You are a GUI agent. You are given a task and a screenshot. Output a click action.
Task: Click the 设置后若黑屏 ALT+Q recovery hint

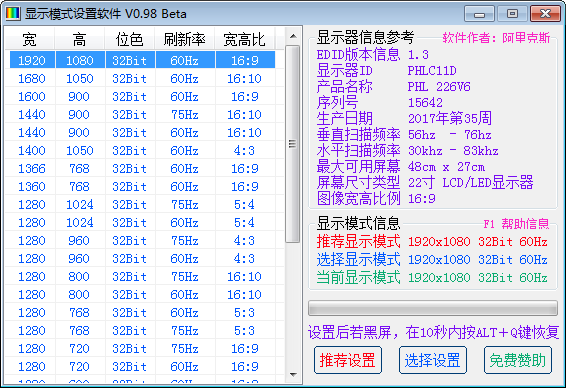point(434,332)
